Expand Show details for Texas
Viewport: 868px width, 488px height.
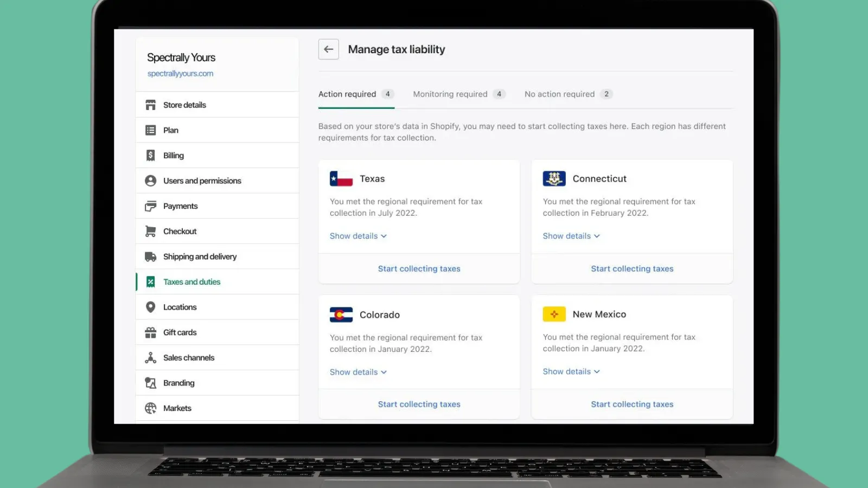point(358,236)
